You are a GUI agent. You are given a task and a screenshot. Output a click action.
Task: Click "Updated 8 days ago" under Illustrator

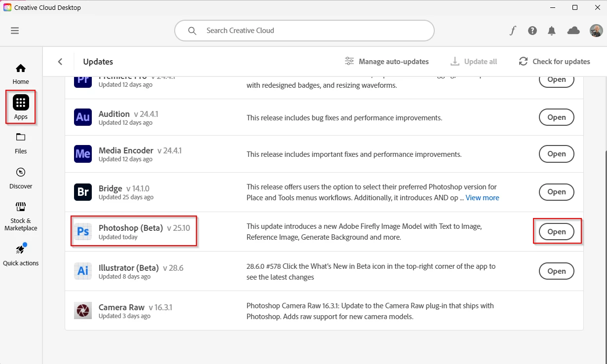pyautogui.click(x=124, y=277)
